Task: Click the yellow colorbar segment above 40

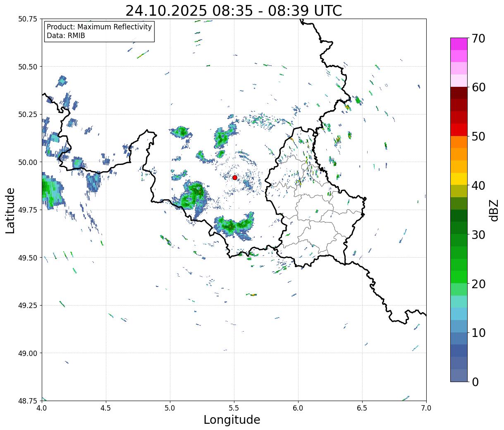Action: click(459, 179)
